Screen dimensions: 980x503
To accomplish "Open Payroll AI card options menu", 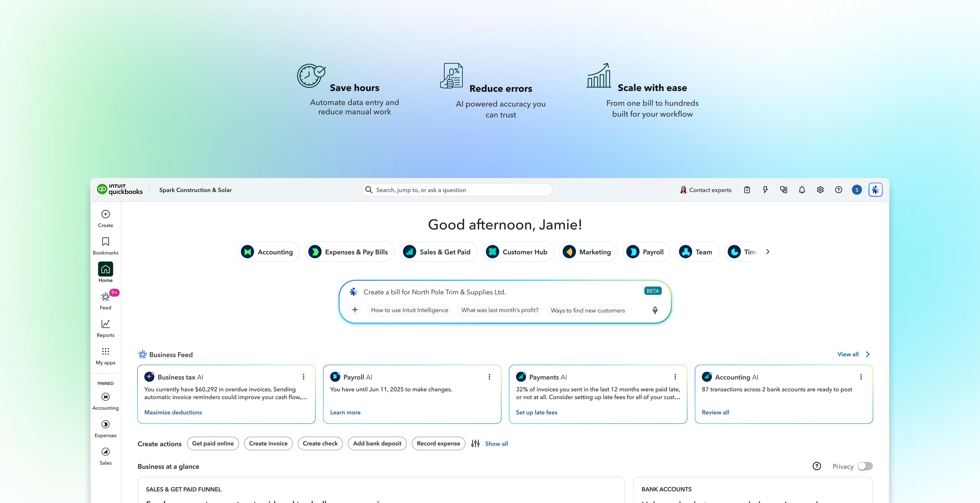I will 489,377.
